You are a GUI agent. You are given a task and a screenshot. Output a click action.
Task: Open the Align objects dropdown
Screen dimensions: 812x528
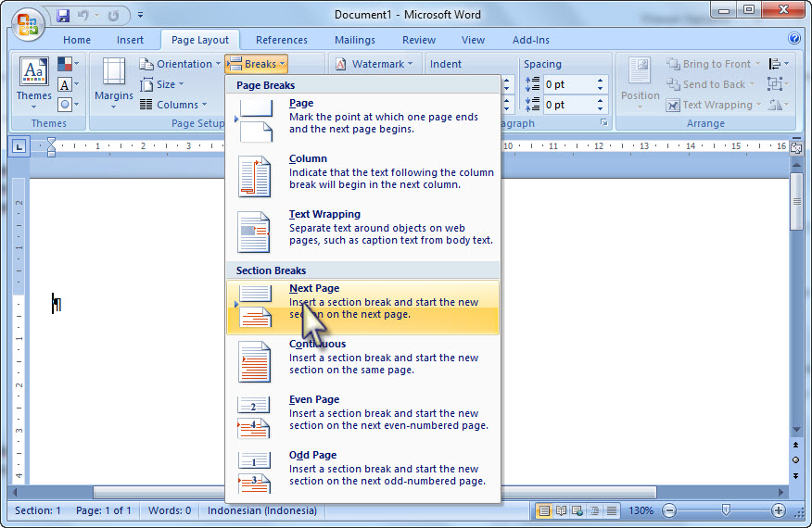pyautogui.click(x=779, y=64)
